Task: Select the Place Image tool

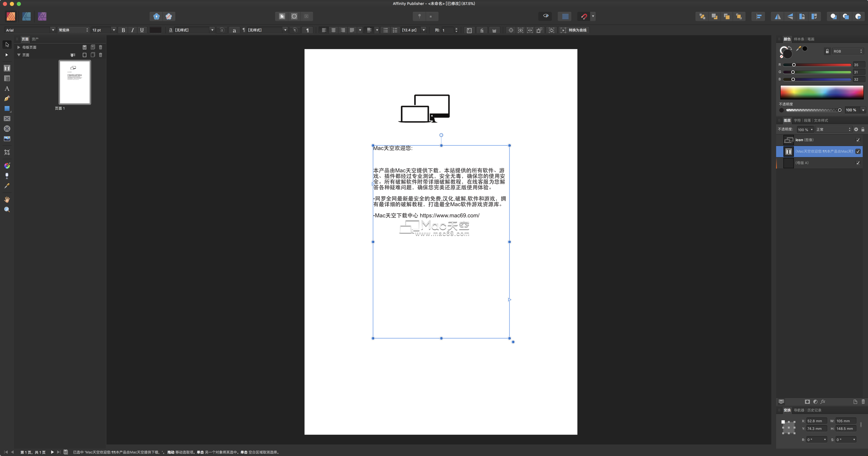Action: (7, 139)
